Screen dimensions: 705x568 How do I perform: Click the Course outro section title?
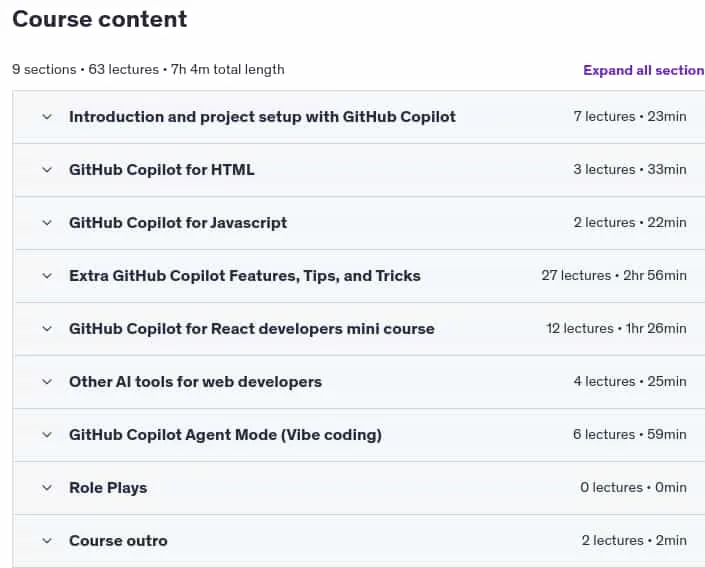[118, 541]
